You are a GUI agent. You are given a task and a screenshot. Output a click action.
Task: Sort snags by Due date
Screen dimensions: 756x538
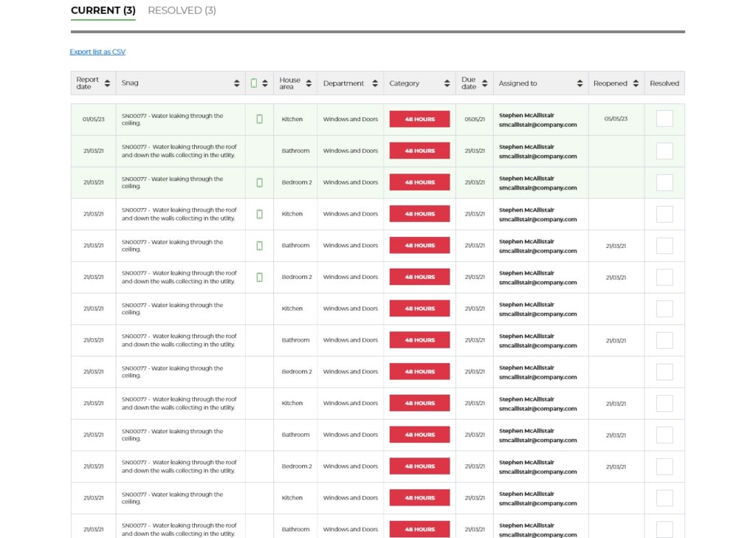[484, 83]
